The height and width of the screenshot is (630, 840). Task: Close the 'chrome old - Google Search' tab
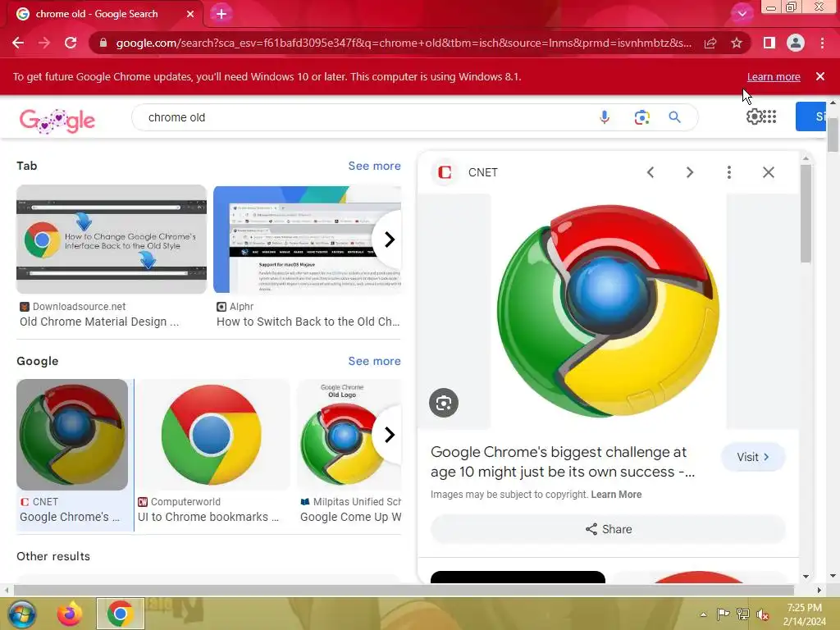click(x=190, y=14)
